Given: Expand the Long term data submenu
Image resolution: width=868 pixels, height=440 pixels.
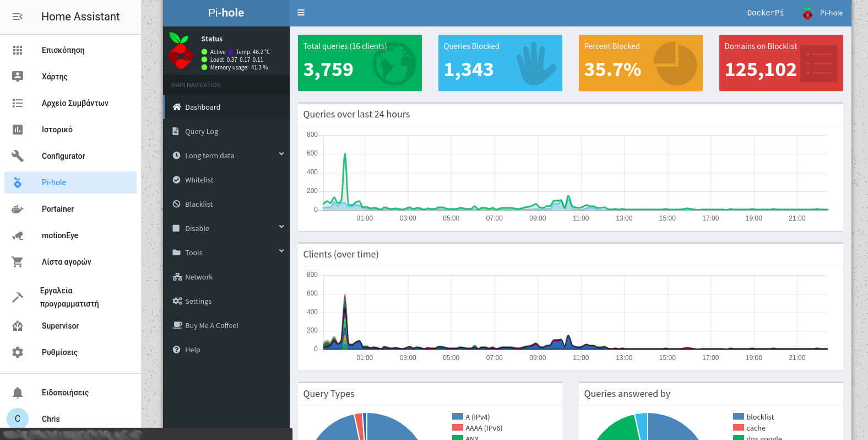Looking at the screenshot, I should point(281,154).
